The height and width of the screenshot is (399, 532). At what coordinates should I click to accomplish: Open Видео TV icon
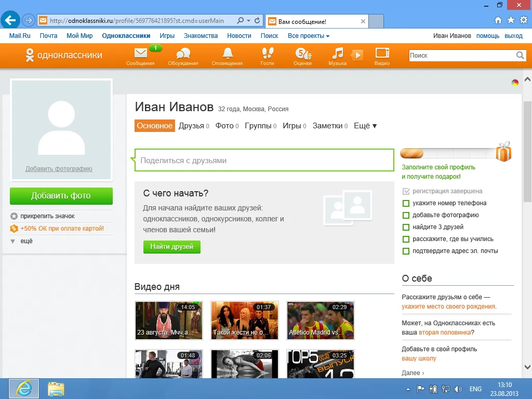382,53
